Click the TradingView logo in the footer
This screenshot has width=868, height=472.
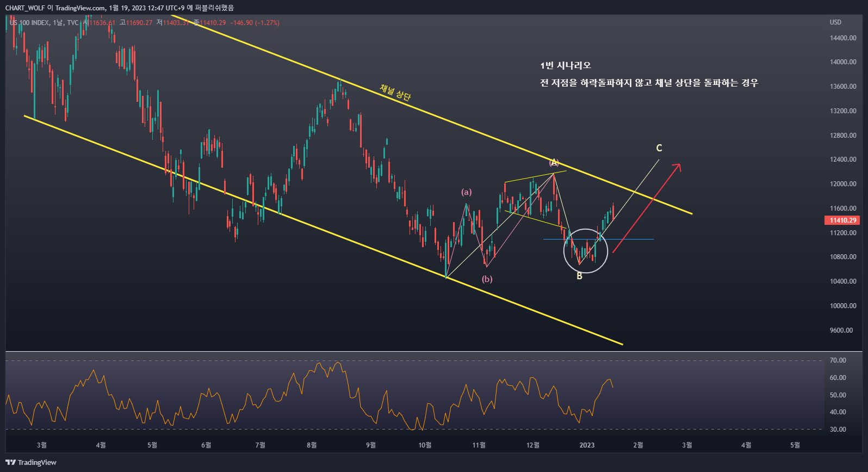click(x=31, y=462)
